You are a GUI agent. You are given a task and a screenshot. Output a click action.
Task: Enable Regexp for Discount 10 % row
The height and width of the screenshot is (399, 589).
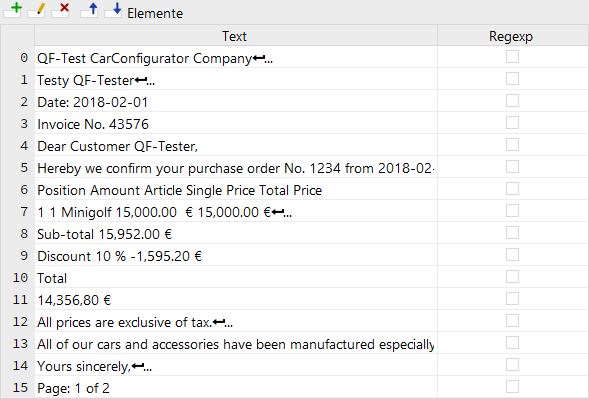(512, 255)
